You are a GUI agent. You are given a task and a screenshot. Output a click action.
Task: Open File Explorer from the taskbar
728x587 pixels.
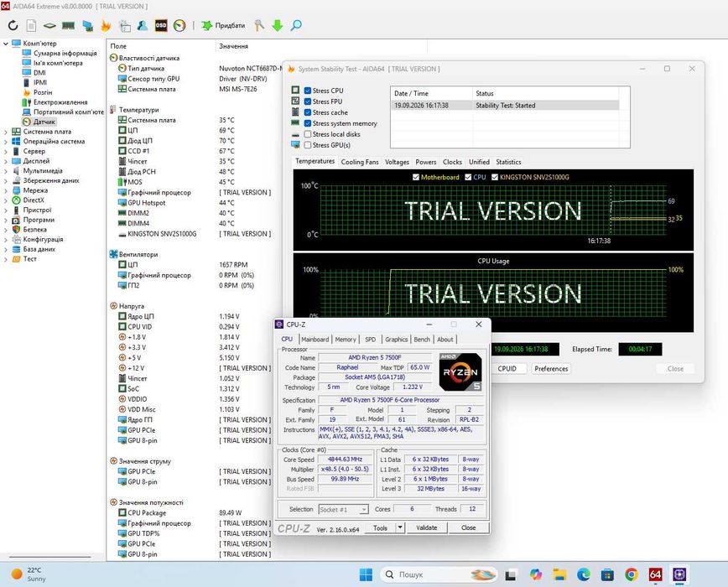(x=559, y=574)
